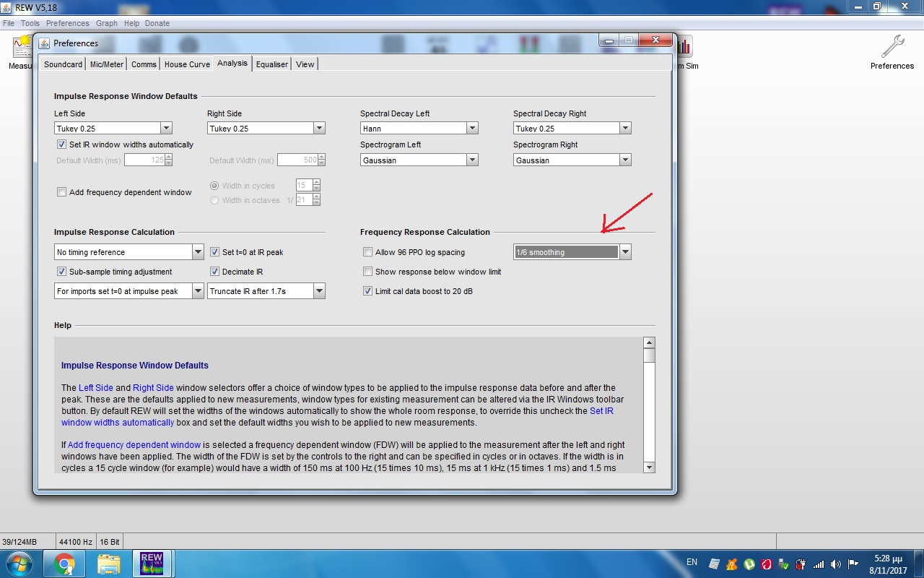Screen dimensions: 924x578
Task: Enable Add frequency dependent window checkbox
Action: 61,192
